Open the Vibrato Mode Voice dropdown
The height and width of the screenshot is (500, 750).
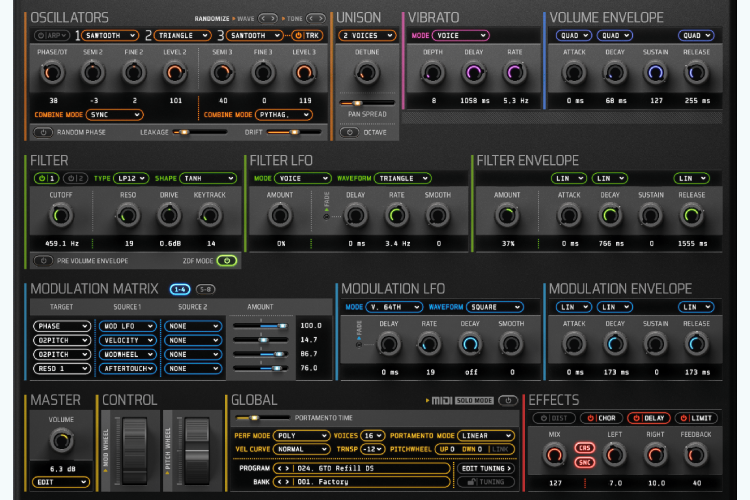(460, 35)
